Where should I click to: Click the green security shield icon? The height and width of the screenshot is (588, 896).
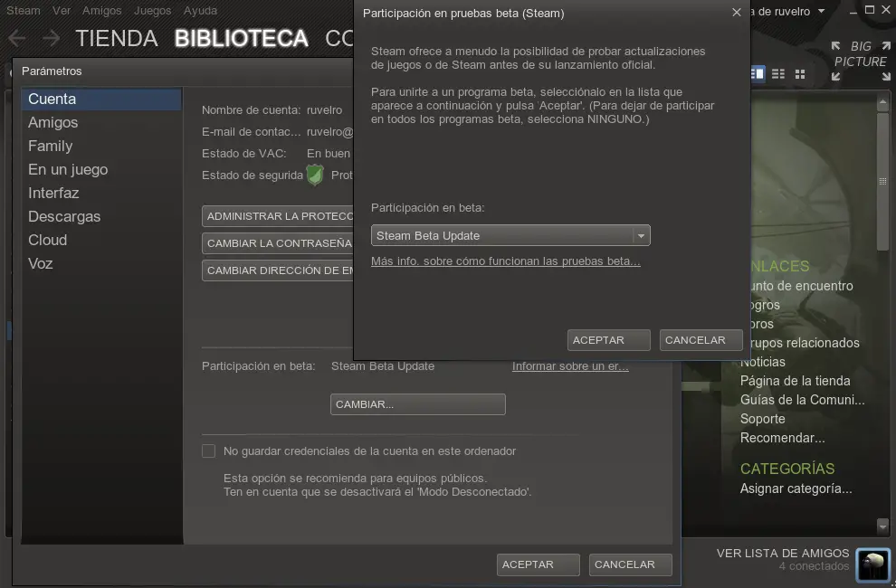point(315,175)
